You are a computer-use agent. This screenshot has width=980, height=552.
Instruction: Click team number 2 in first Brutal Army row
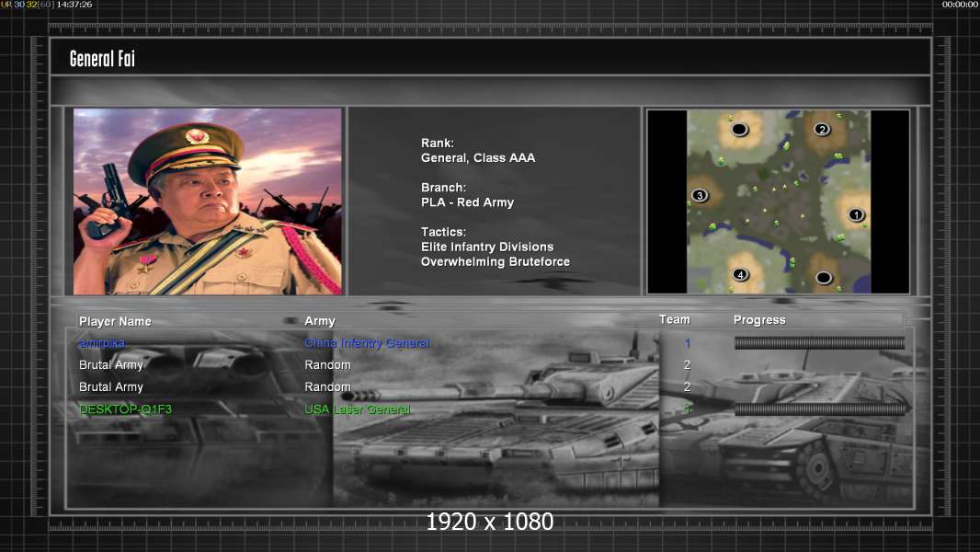687,365
